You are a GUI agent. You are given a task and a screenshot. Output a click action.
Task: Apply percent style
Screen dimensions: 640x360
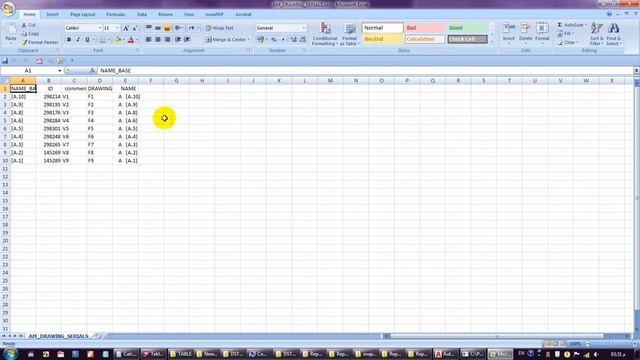[274, 40]
